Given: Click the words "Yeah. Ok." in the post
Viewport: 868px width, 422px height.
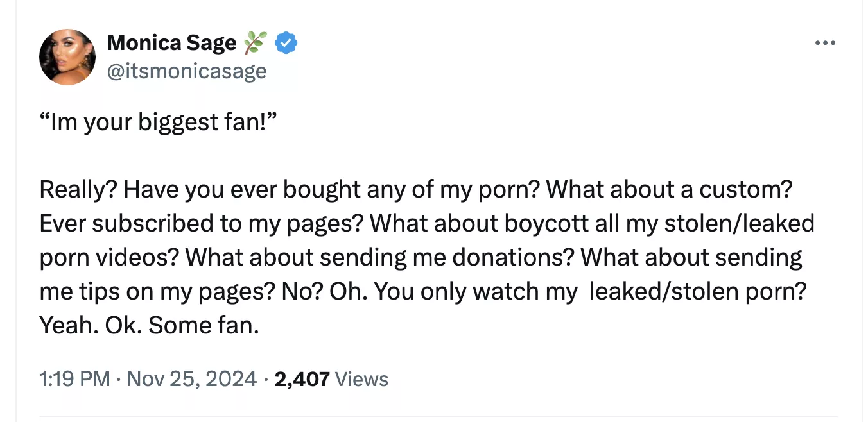Looking at the screenshot, I should click(91, 326).
